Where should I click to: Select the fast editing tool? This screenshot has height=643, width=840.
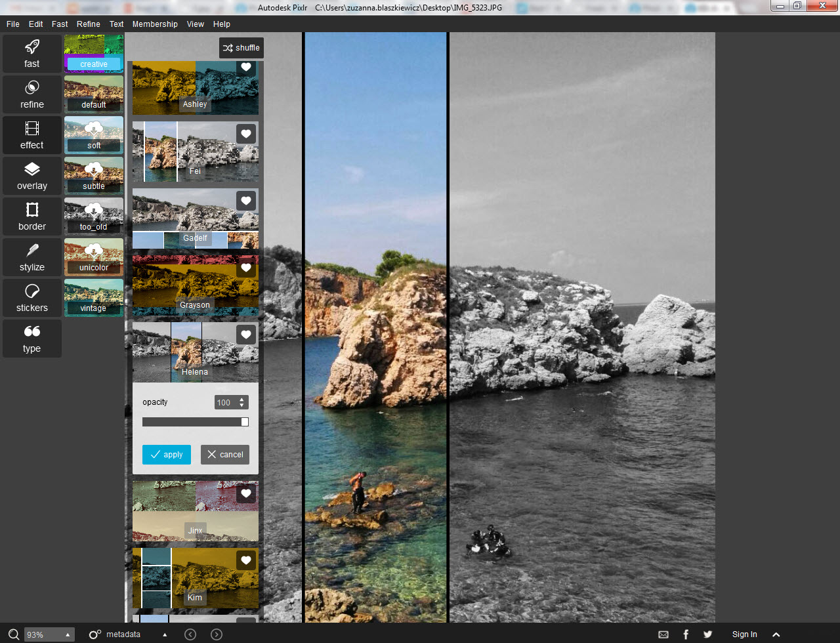coord(31,54)
